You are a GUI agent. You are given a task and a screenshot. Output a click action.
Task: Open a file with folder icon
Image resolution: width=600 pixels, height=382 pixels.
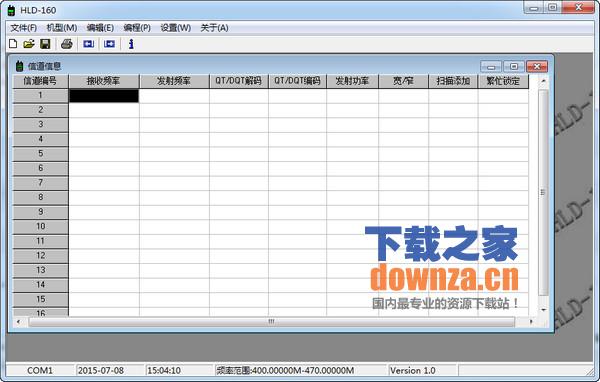tap(29, 44)
